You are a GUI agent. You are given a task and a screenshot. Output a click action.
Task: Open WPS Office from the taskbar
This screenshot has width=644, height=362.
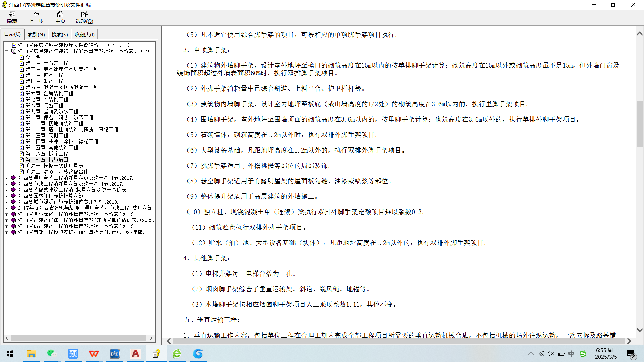(94, 354)
